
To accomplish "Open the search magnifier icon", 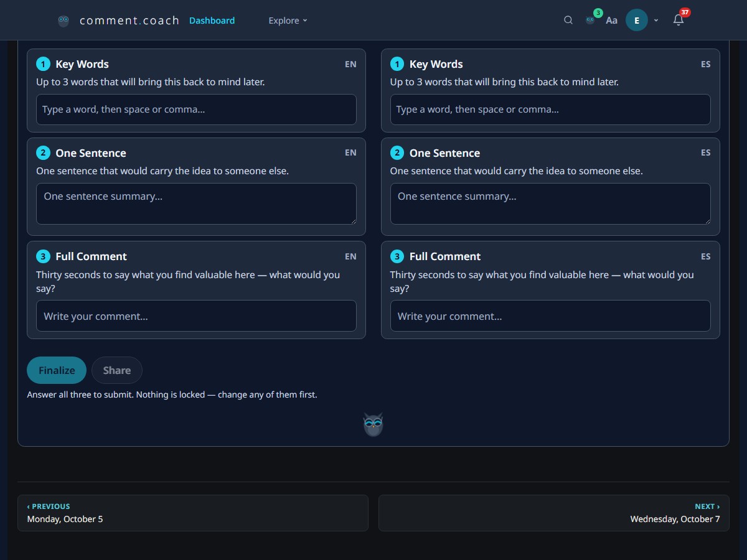I will (x=568, y=20).
